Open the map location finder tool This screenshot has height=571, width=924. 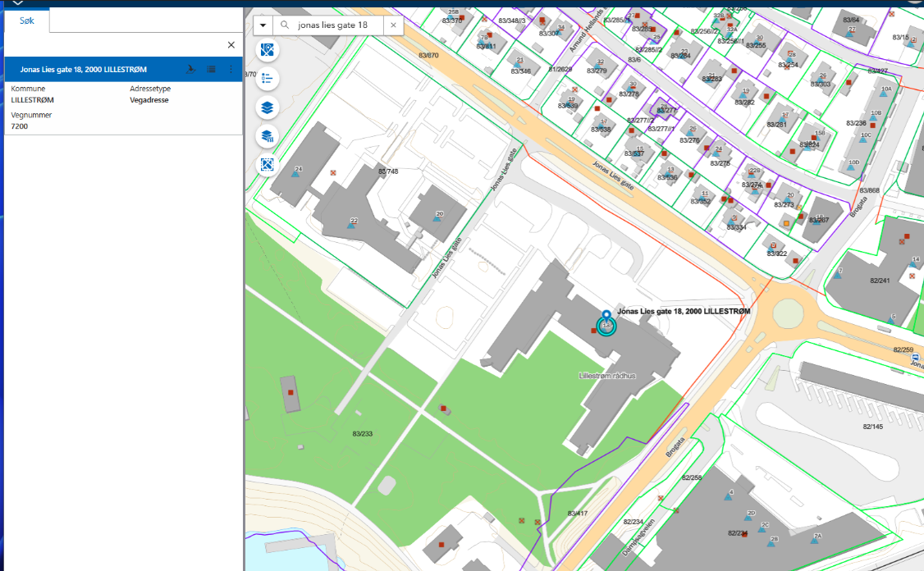(267, 51)
